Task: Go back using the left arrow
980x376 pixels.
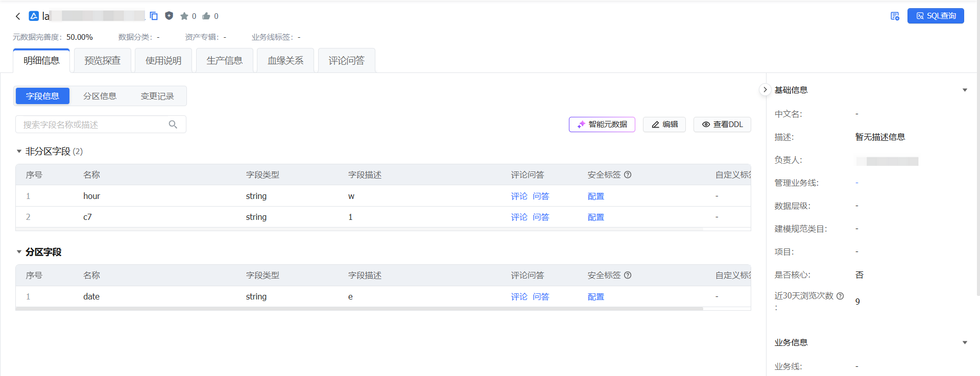Action: 18,16
